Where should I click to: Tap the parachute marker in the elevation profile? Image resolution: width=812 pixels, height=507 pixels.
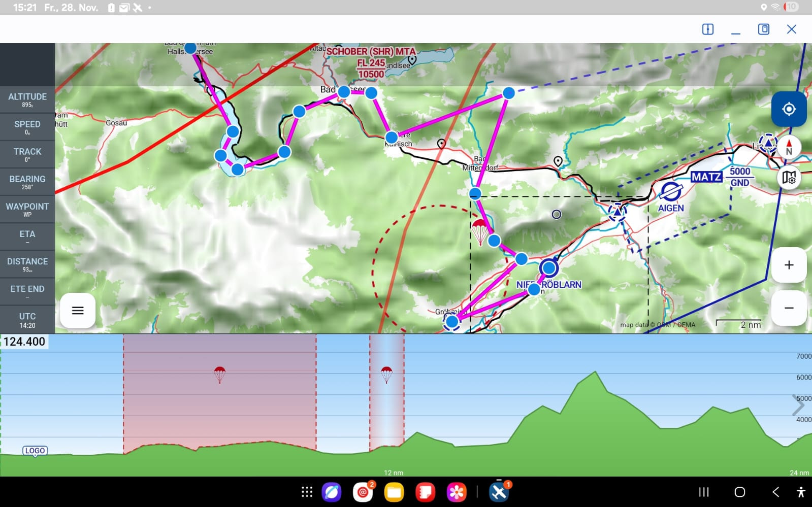(219, 375)
